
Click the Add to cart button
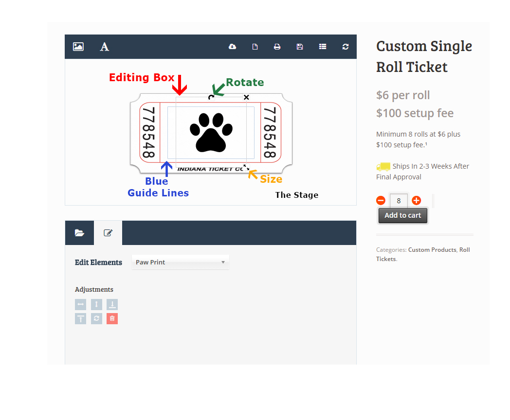[x=402, y=216]
